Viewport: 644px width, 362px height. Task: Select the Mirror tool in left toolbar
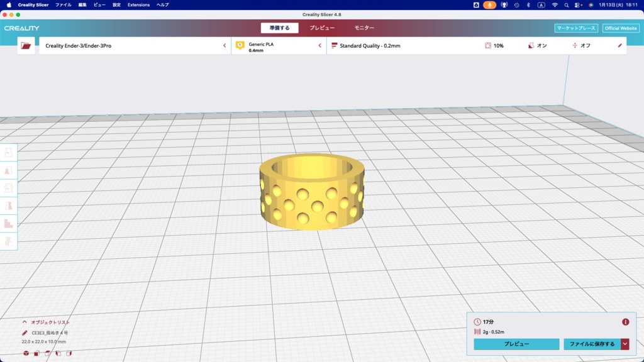[x=9, y=206]
